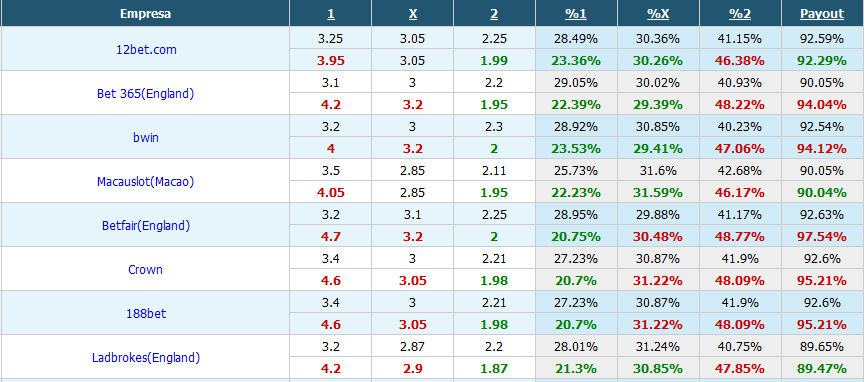This screenshot has height=382, width=866.
Task: Click the Empresa column header
Action: pyautogui.click(x=145, y=14)
